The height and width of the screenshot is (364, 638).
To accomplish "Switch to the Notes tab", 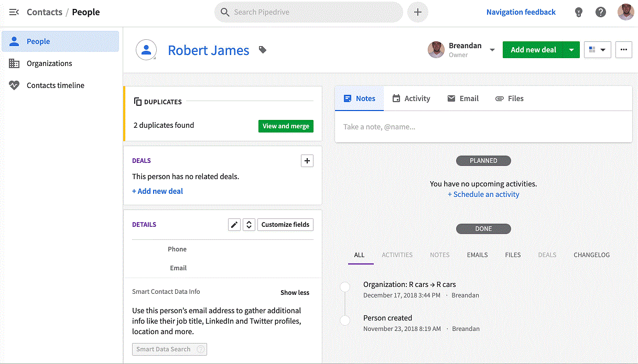I will click(360, 98).
